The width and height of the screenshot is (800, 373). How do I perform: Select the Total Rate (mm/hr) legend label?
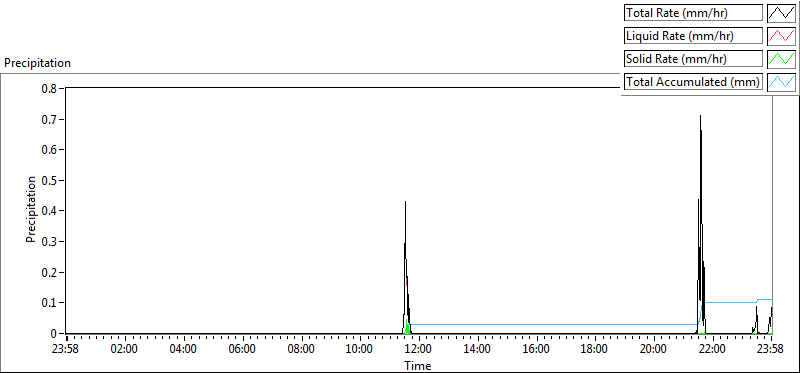pyautogui.click(x=694, y=13)
